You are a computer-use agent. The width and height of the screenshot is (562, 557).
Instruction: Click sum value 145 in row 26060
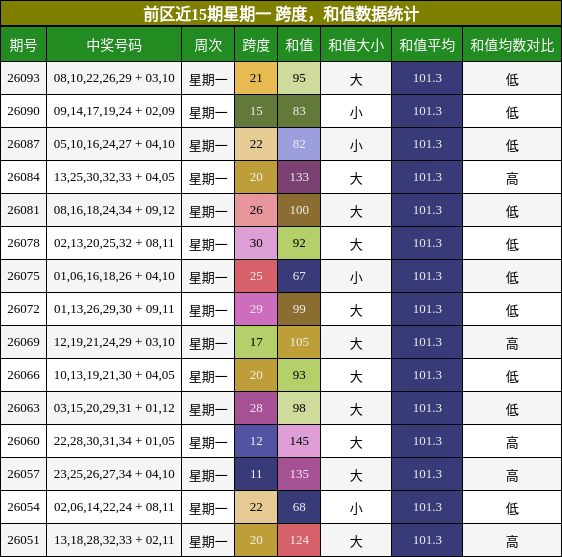point(299,441)
